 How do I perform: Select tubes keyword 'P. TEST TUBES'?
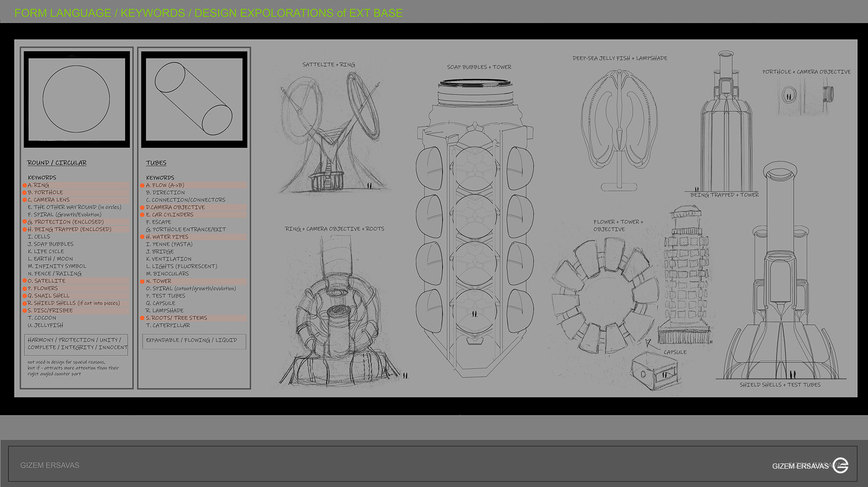(165, 296)
